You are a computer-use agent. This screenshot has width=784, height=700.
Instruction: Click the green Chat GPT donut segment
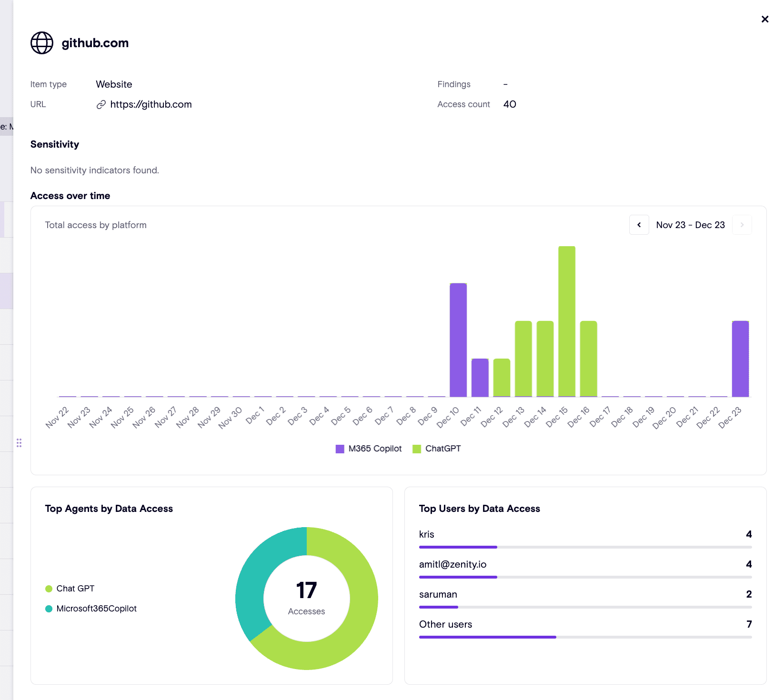pos(360,619)
